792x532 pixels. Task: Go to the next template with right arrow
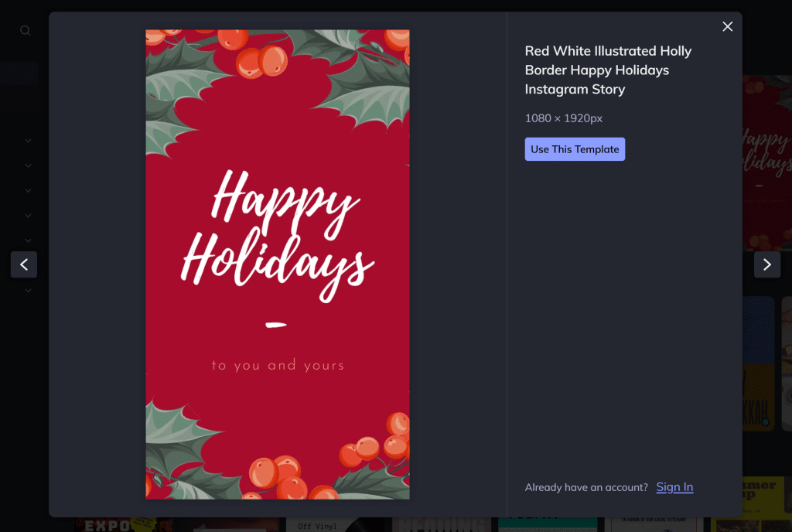click(x=766, y=264)
